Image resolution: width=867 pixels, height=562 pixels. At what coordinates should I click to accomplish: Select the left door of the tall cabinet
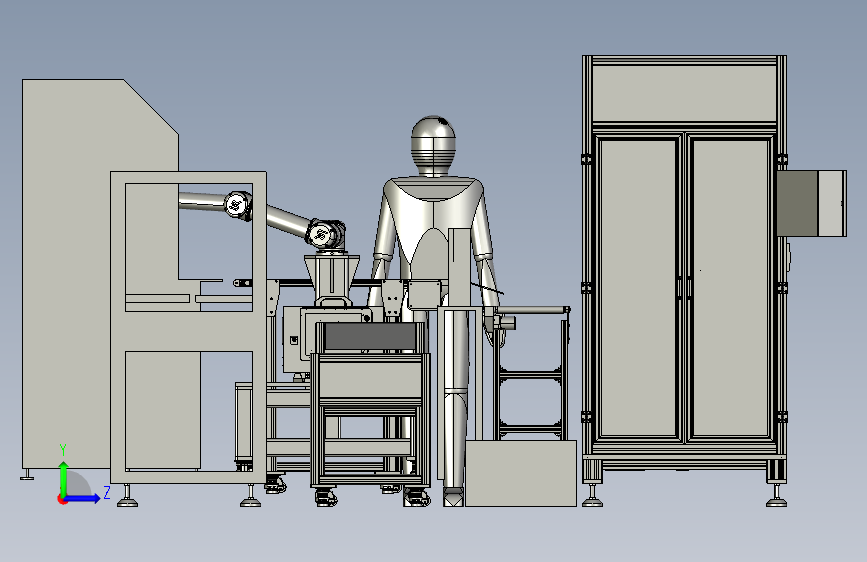639,288
